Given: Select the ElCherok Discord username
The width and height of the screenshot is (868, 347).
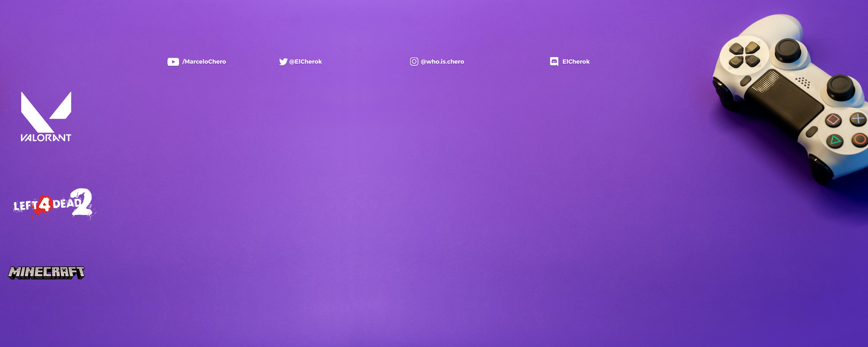Looking at the screenshot, I should tap(576, 62).
